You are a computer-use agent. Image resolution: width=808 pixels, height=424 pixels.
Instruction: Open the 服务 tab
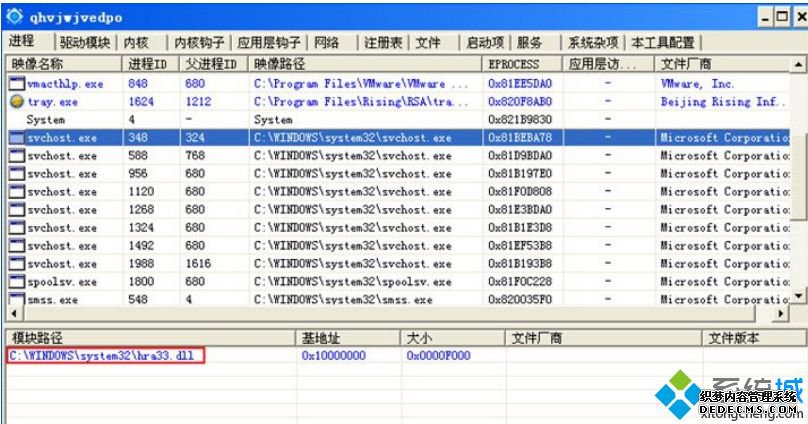tap(529, 42)
